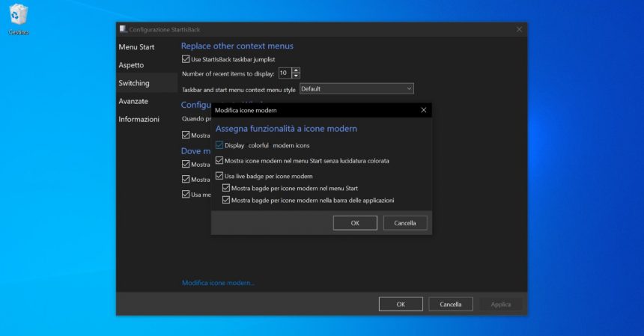Toggle Mostra bagde nella barra delle applicazioni
The image size is (644, 336).
coord(226,200)
